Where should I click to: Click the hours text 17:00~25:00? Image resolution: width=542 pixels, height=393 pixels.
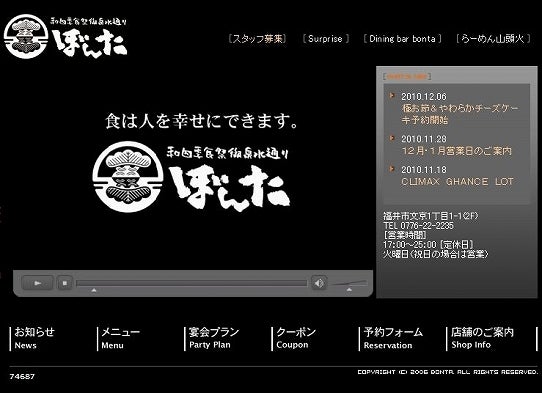click(x=410, y=245)
